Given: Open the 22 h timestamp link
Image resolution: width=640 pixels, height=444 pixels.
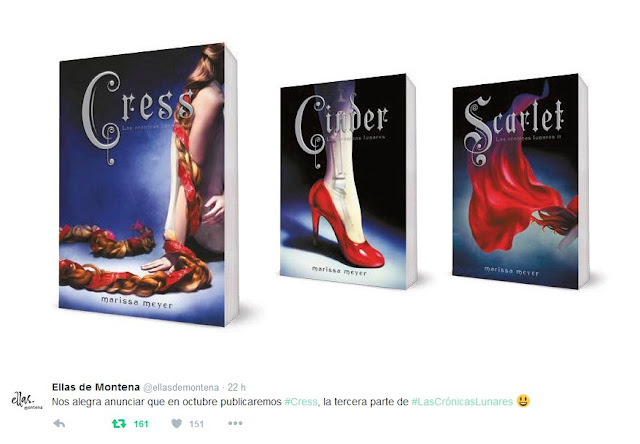Looking at the screenshot, I should point(237,387).
